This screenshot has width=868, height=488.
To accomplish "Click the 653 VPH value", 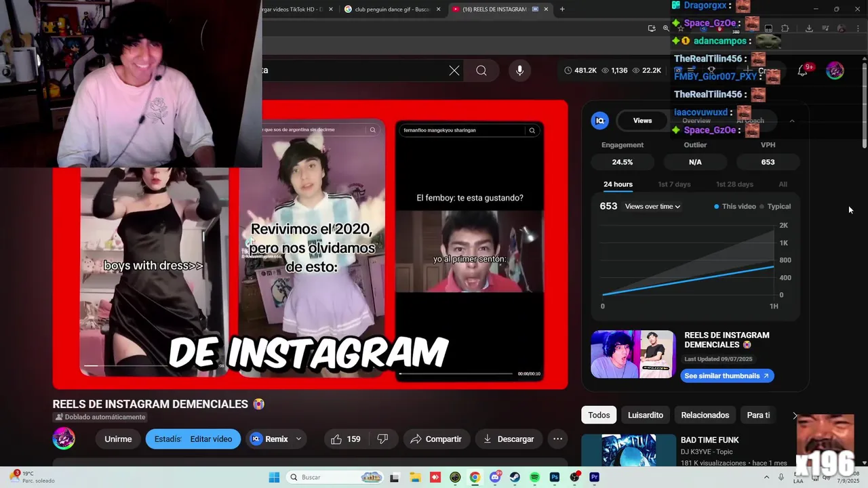I will [768, 162].
